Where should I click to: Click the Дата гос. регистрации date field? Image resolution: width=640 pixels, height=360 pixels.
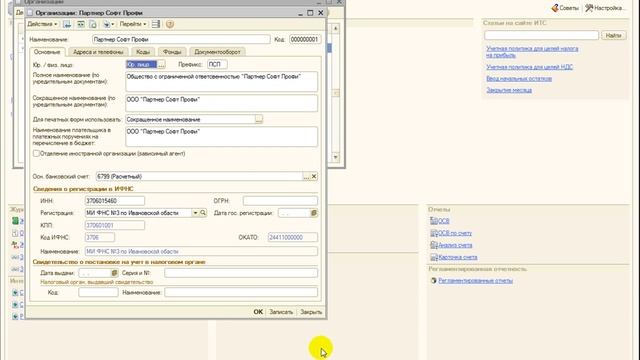coord(294,213)
